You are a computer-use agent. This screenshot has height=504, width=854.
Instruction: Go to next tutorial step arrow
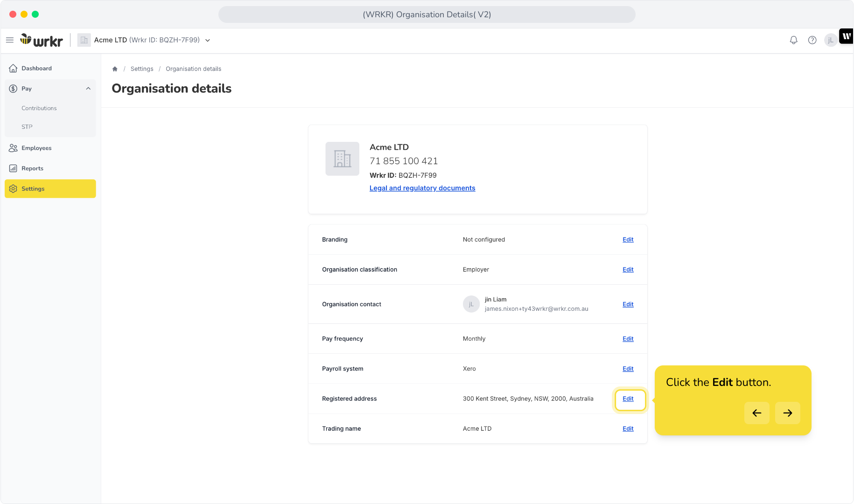788,413
